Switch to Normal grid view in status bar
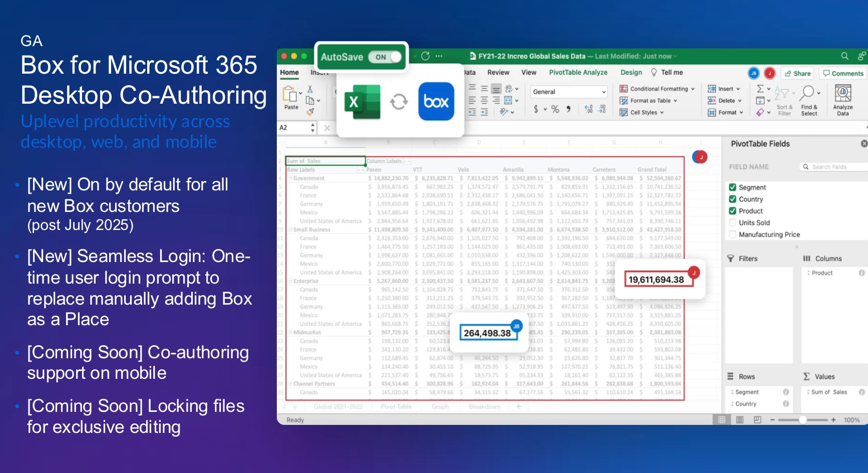 722,420
